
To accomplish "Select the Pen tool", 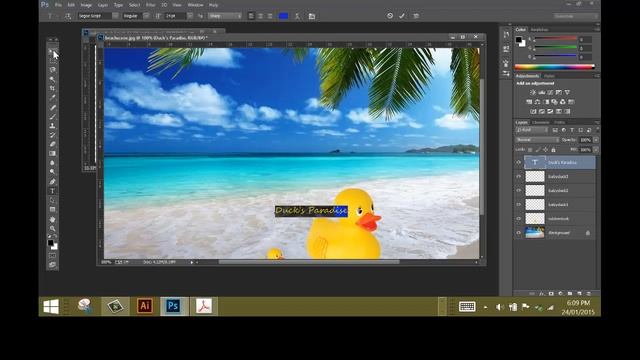I will (x=52, y=182).
